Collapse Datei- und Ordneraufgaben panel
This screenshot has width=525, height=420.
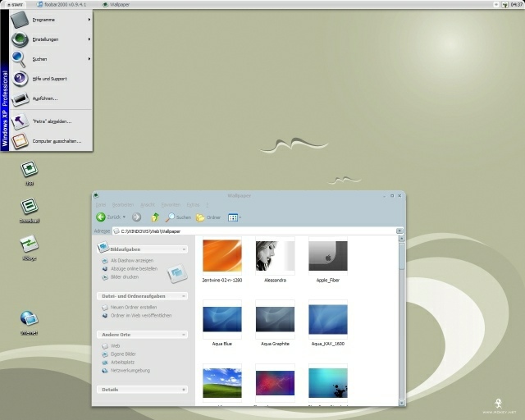[x=184, y=296]
